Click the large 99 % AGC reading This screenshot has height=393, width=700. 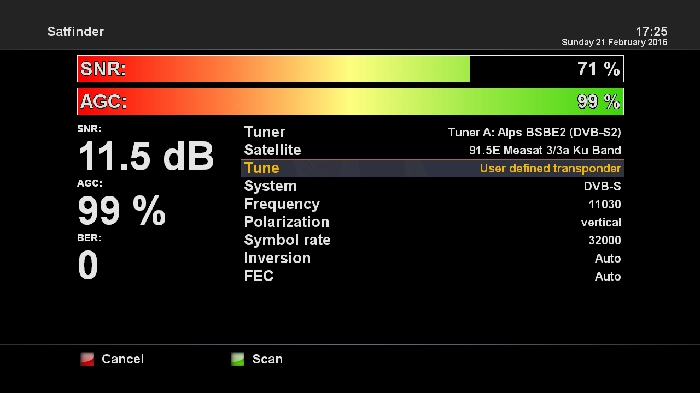tap(121, 211)
